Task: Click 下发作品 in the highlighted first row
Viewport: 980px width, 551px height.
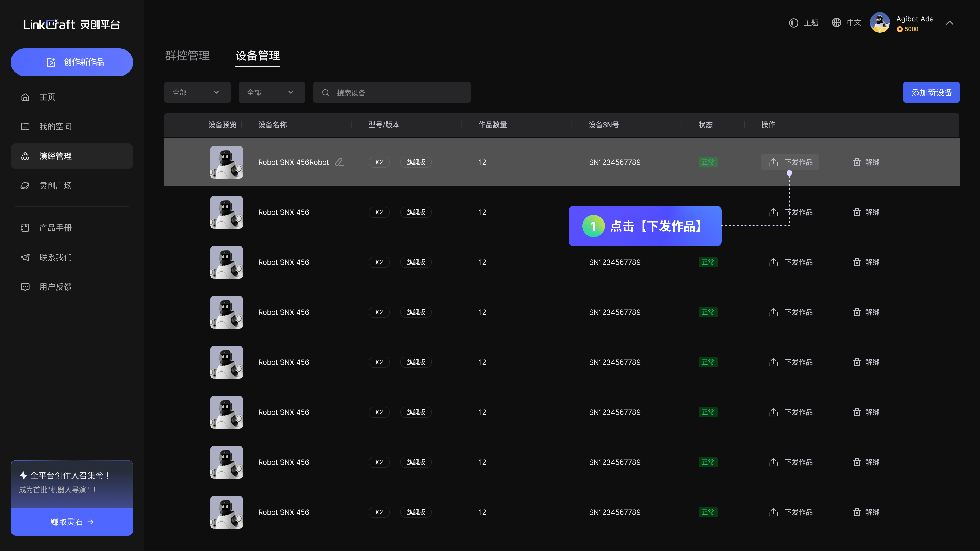Action: click(790, 162)
